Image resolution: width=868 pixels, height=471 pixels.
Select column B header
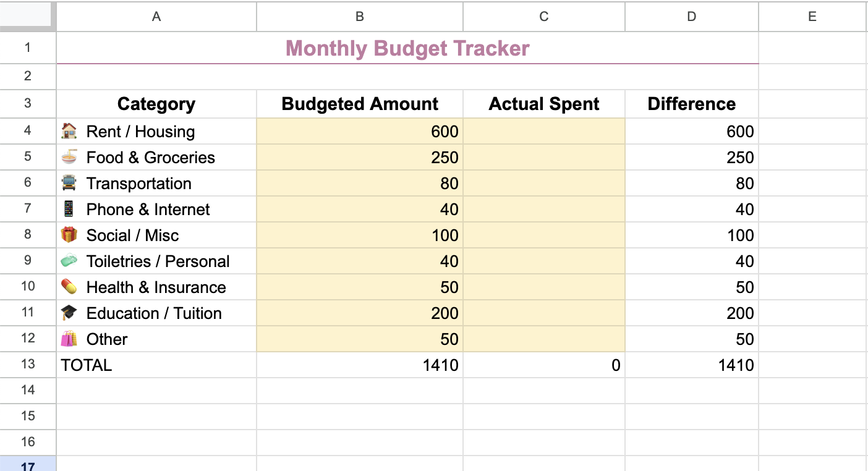tap(359, 17)
